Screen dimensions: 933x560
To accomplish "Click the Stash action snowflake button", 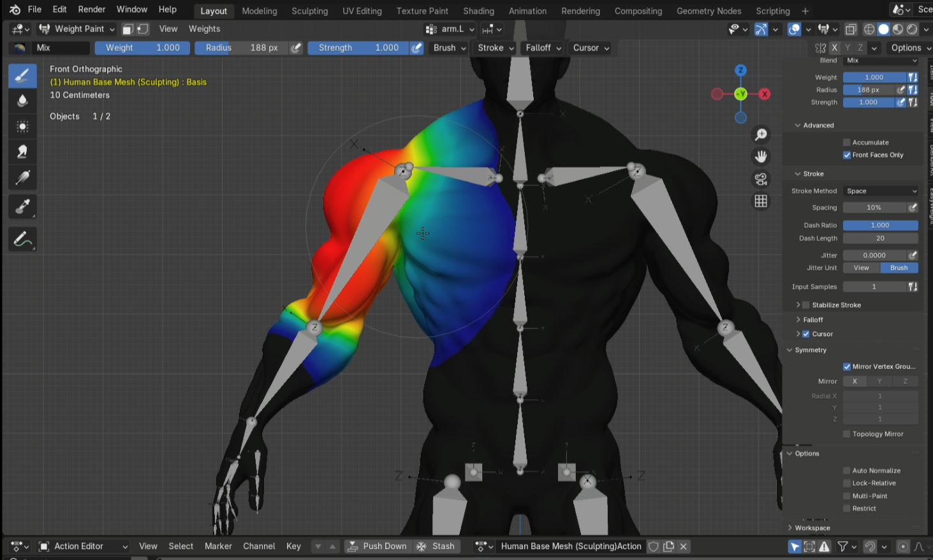I will pos(436,547).
